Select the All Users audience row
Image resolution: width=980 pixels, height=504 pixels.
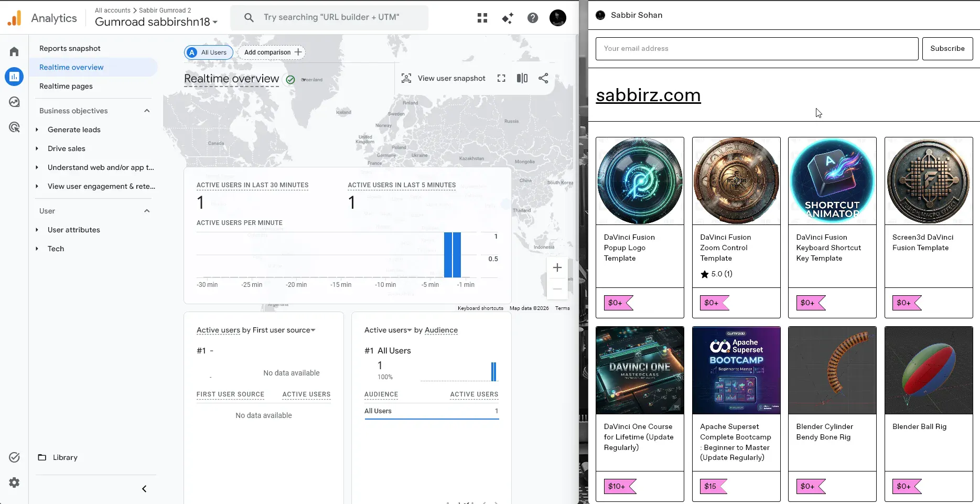pos(432,411)
